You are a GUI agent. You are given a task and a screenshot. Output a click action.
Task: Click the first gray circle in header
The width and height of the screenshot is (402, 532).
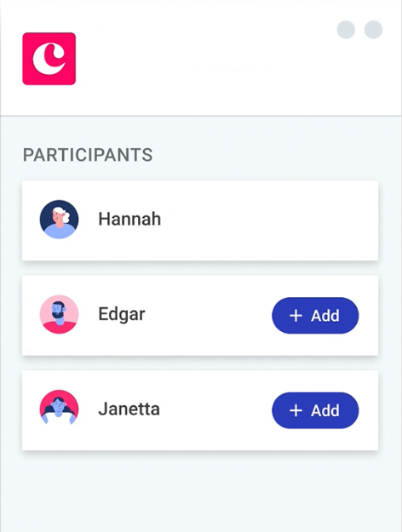coord(346,30)
